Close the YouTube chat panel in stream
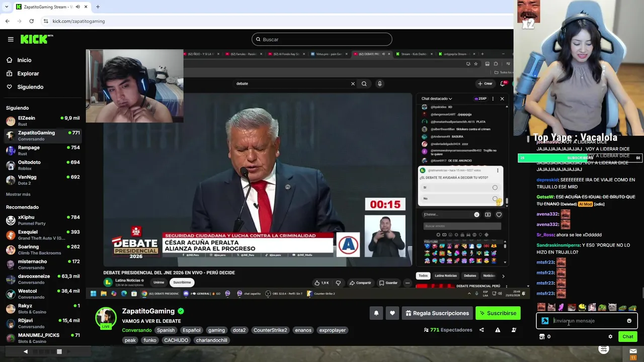Image resolution: width=644 pixels, height=362 pixels. [502, 99]
